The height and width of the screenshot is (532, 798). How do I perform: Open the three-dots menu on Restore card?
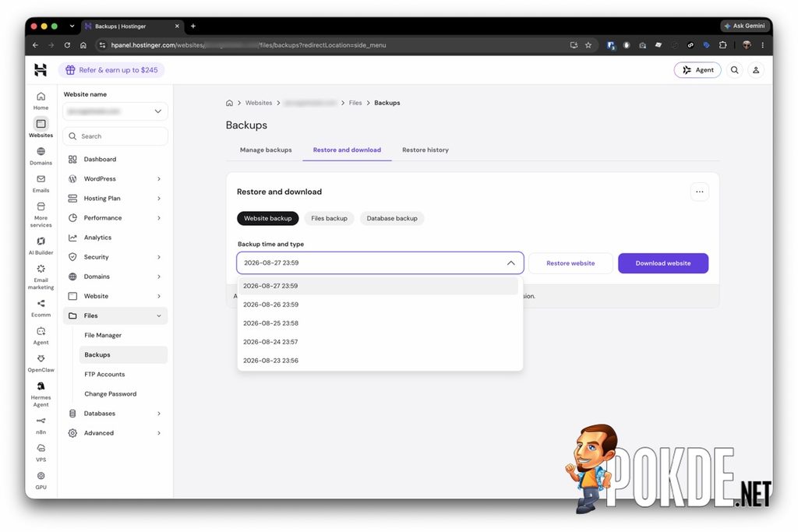click(699, 192)
